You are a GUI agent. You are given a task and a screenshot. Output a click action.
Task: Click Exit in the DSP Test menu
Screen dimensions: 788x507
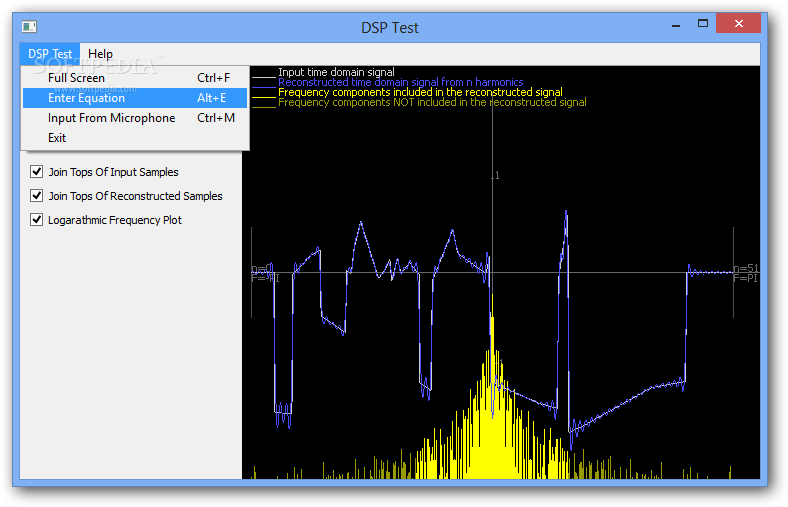coord(57,138)
